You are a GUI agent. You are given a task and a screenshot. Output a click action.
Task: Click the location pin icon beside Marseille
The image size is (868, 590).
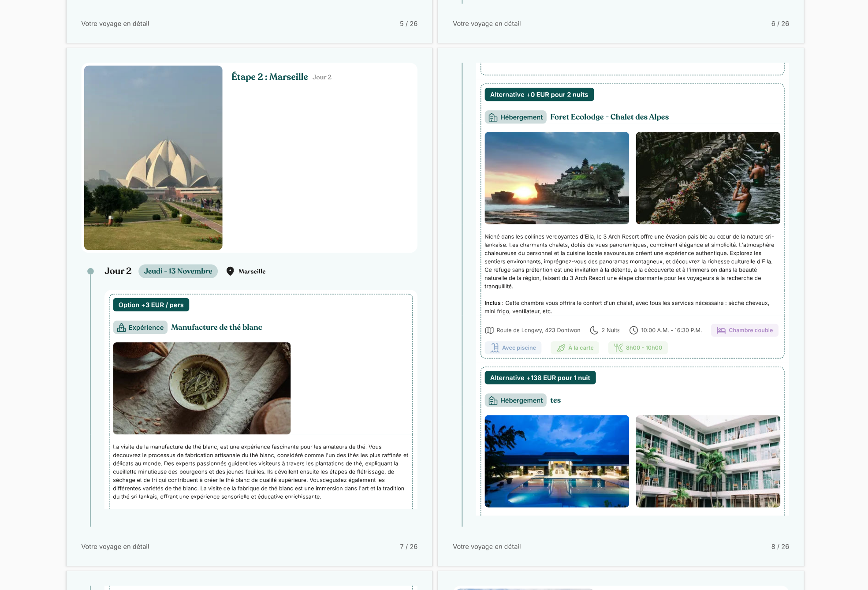pos(230,271)
